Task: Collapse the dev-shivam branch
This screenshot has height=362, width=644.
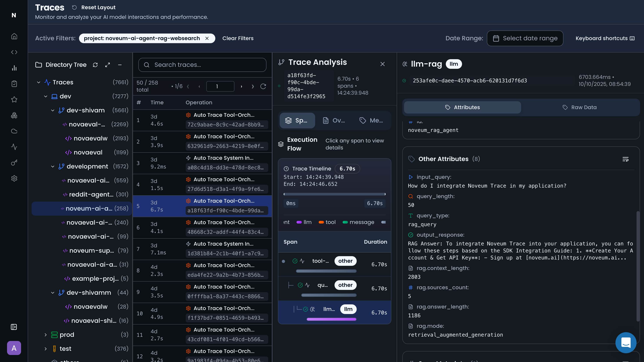Action: [52, 110]
